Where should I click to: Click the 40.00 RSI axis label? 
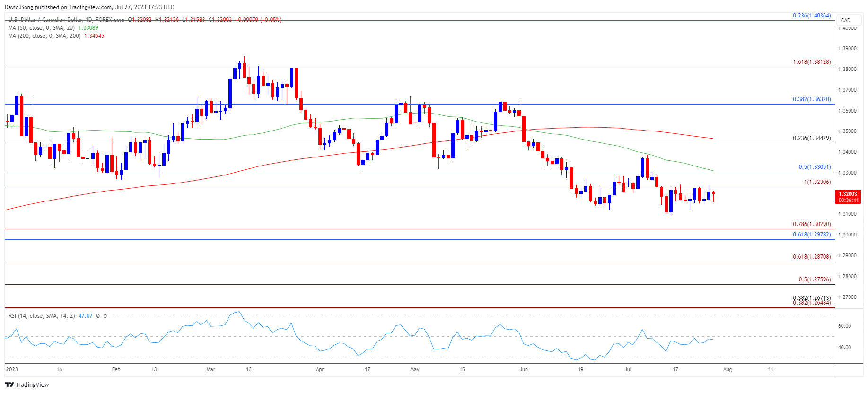pos(844,347)
